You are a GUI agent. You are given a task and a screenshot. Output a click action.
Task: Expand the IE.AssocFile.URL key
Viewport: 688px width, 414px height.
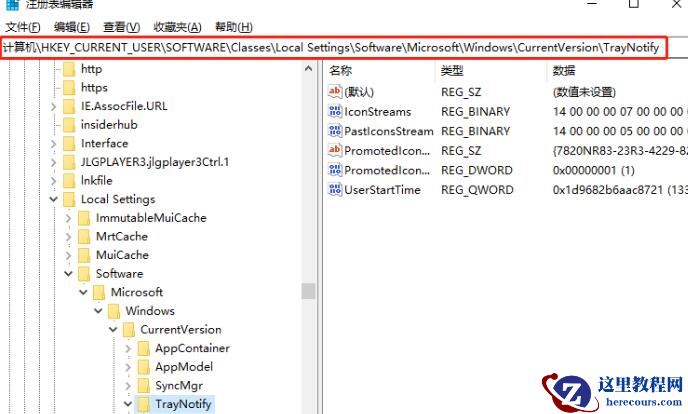(53, 107)
